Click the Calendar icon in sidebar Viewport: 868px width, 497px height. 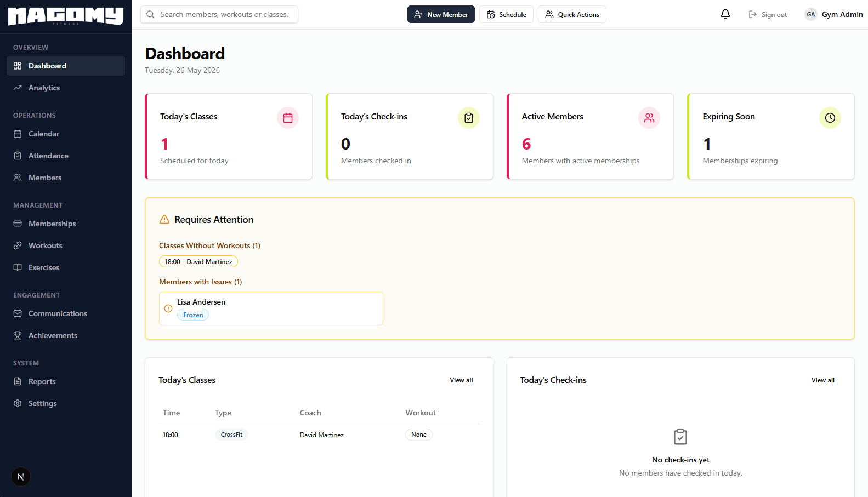click(x=18, y=134)
